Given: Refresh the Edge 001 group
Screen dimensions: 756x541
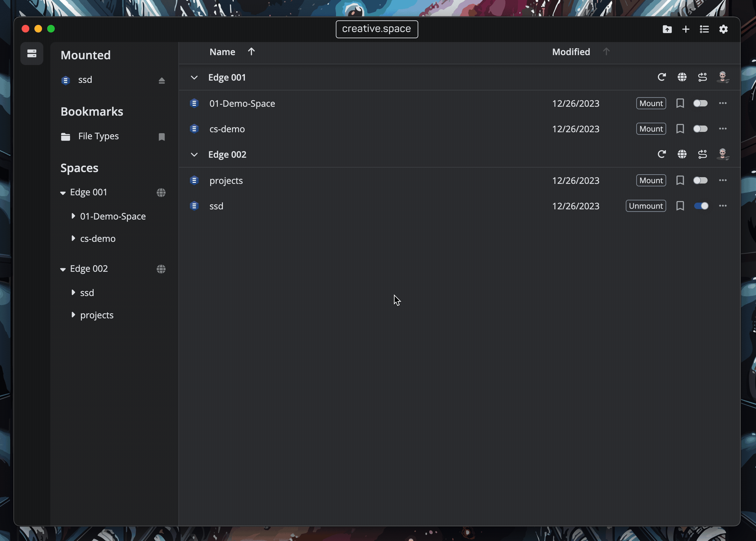Looking at the screenshot, I should tap(661, 77).
